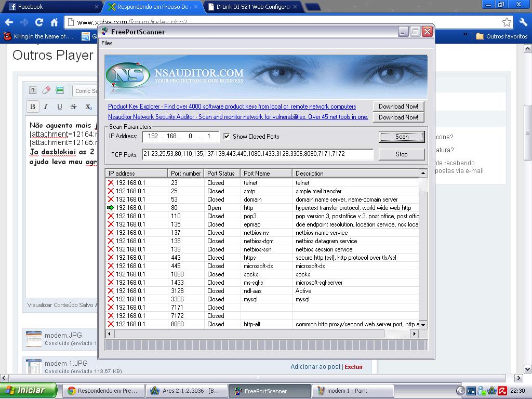Go back in the Chrome browser

point(9,22)
